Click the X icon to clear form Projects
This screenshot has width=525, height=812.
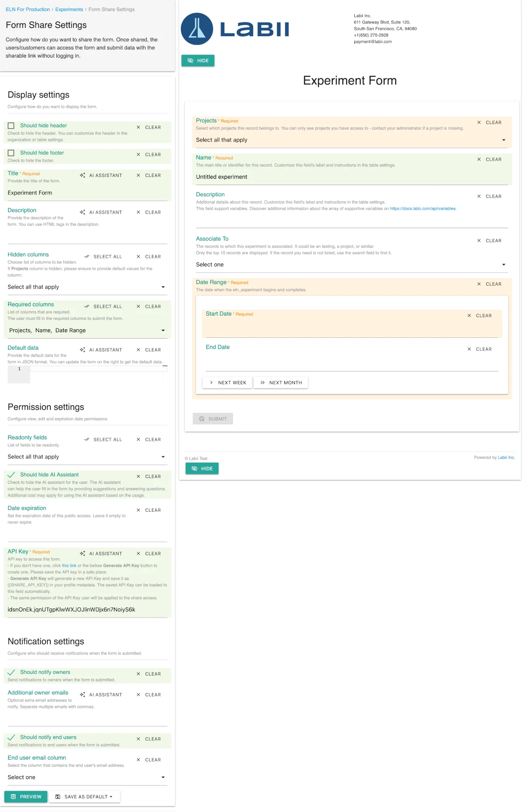[x=479, y=122]
